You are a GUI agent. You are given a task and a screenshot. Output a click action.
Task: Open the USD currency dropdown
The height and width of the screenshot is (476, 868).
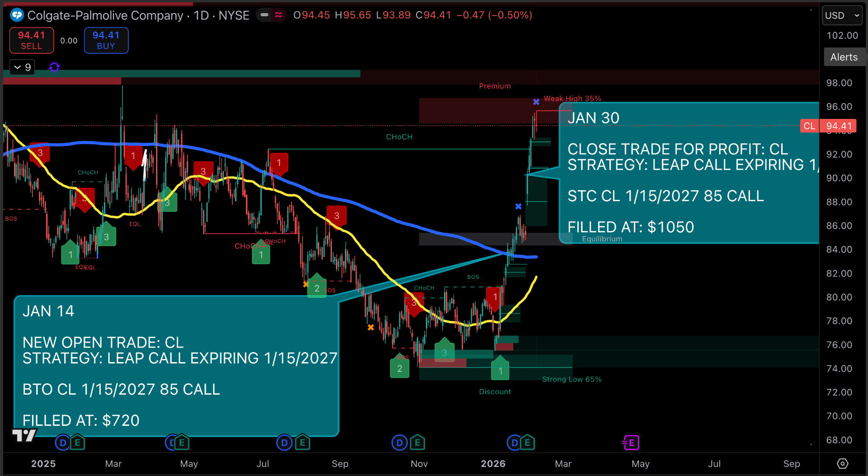(x=842, y=15)
